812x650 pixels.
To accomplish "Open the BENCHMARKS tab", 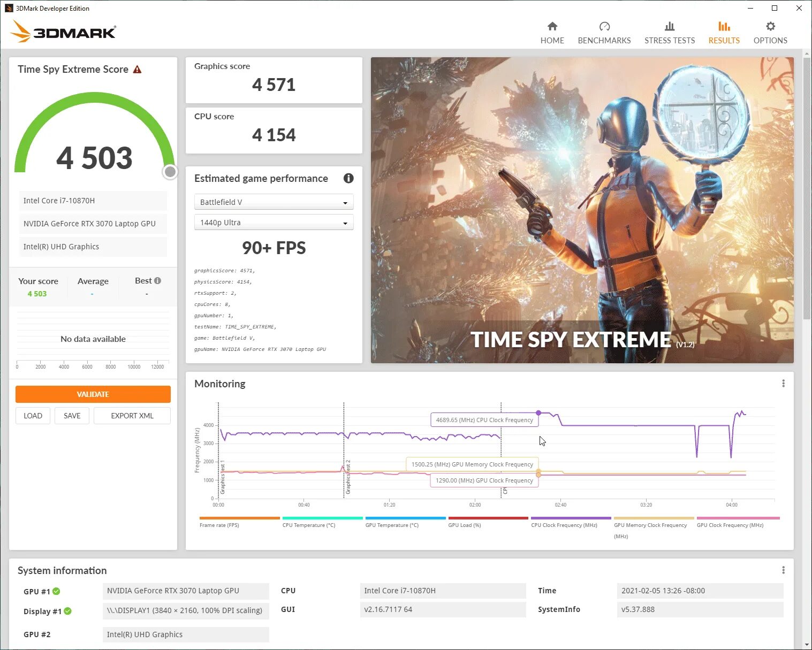I will (604, 33).
